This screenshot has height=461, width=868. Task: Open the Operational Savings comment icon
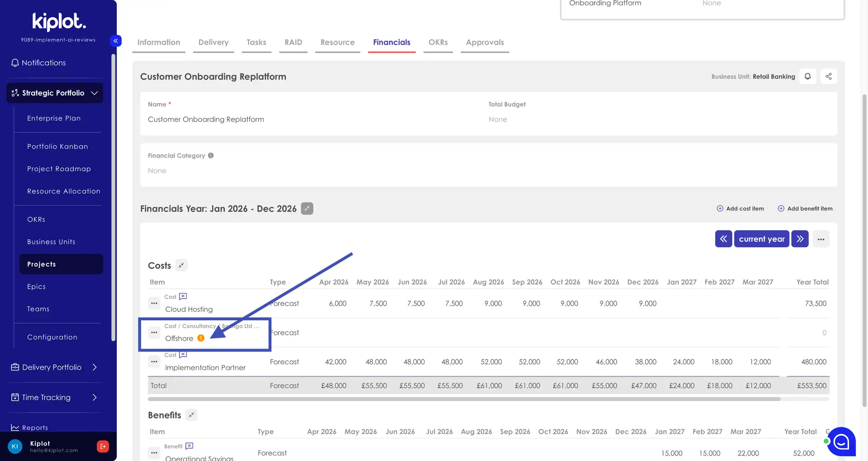(189, 446)
